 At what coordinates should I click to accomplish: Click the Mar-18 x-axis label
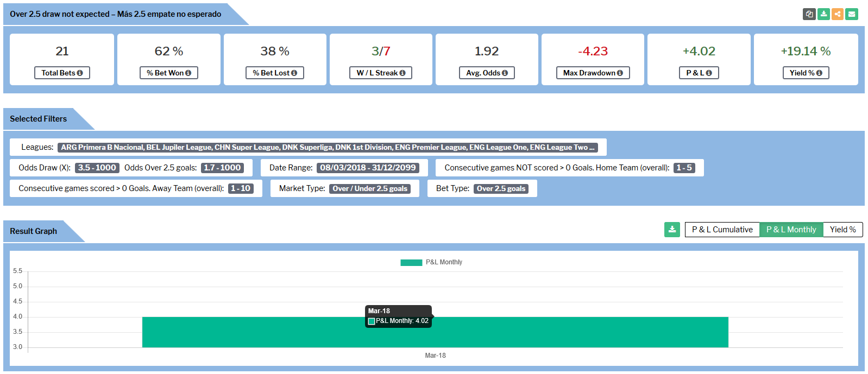(435, 356)
